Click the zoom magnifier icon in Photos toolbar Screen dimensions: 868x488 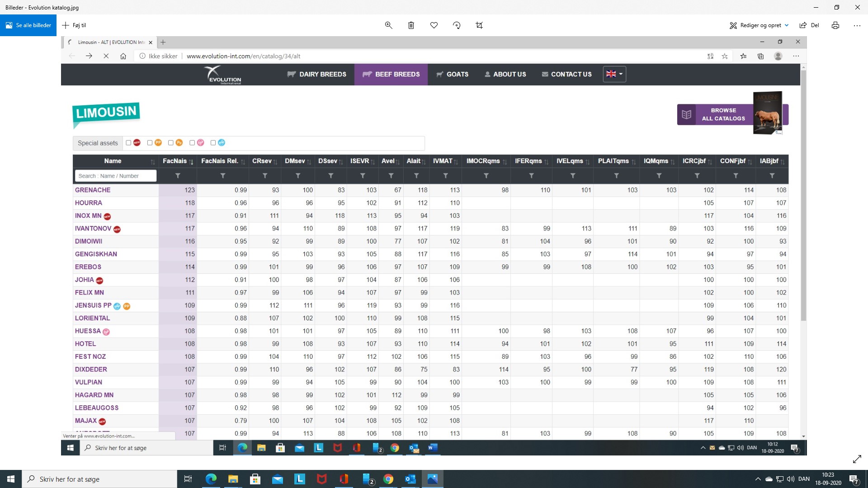click(x=388, y=25)
